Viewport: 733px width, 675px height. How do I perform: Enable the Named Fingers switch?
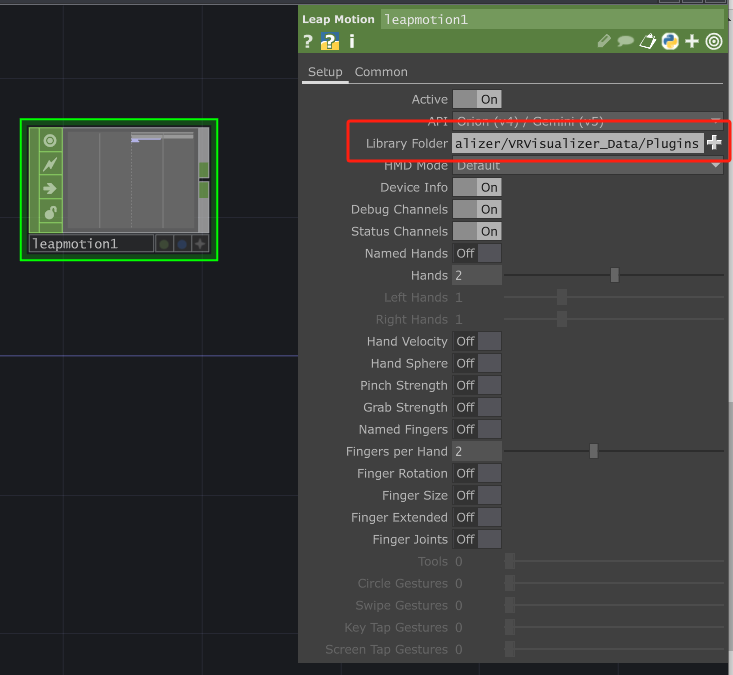[x=477, y=429]
